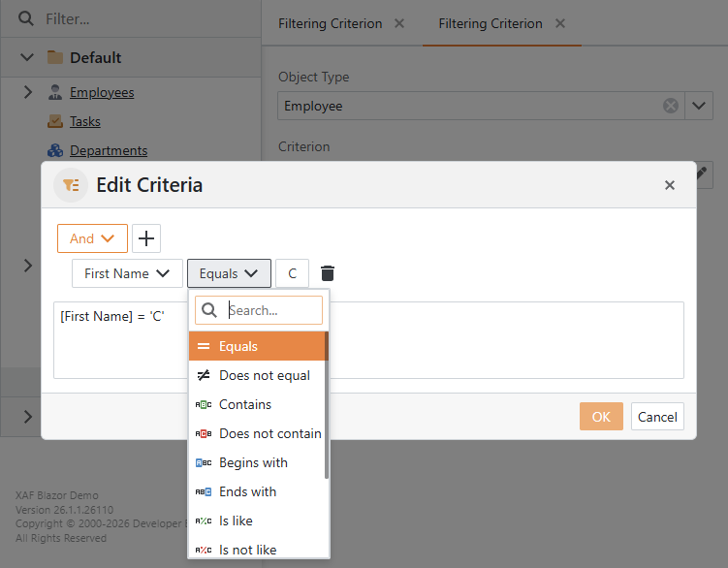Image resolution: width=728 pixels, height=568 pixels.
Task: Click the operator list scrollbar
Action: pos(327,405)
